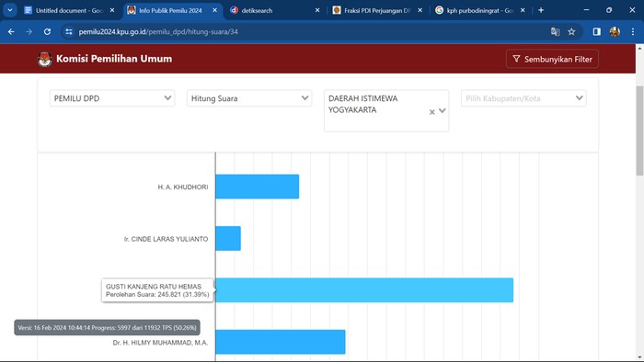Open the Hitung Suara dropdown
Image resolution: width=644 pixels, height=362 pixels.
point(249,98)
